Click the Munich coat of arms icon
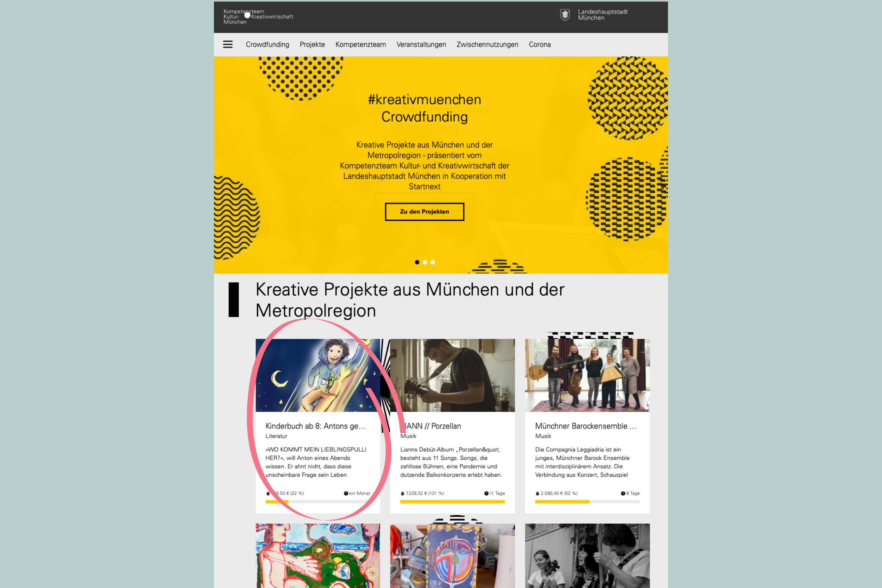Screen dimensions: 882x588 click(x=565, y=14)
